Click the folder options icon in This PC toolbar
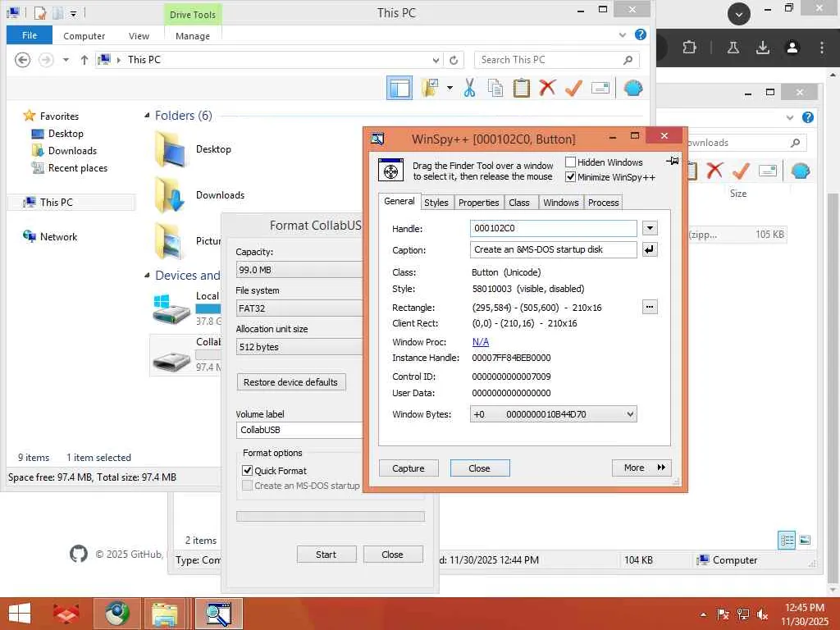The width and height of the screenshot is (840, 630). click(x=430, y=88)
